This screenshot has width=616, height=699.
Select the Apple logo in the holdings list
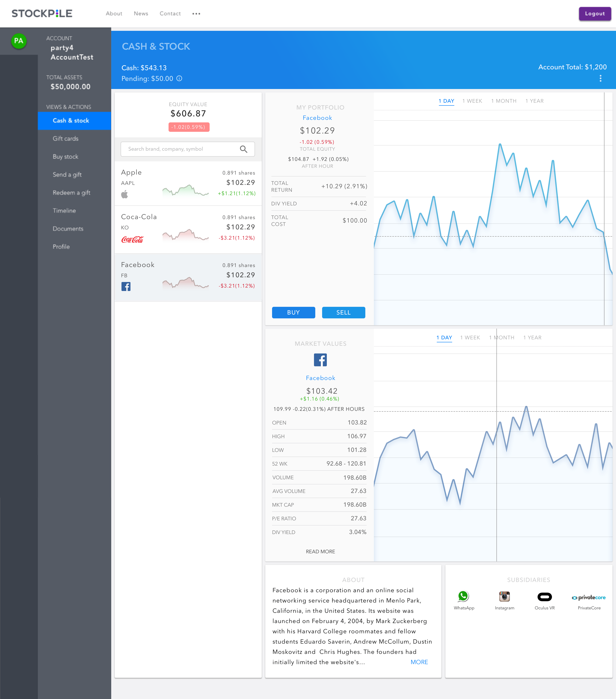click(125, 194)
